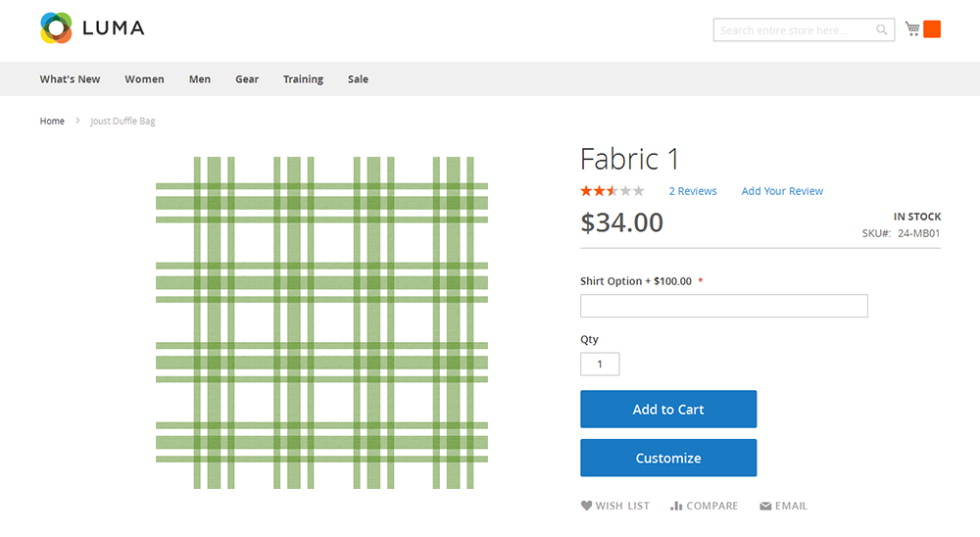Click the Shirt Option text field
The image size is (980, 537).
click(x=724, y=306)
